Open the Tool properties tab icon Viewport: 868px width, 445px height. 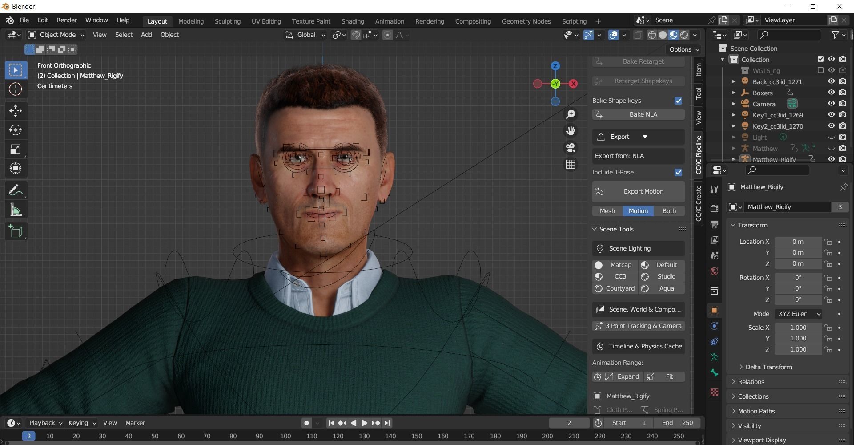pos(714,190)
